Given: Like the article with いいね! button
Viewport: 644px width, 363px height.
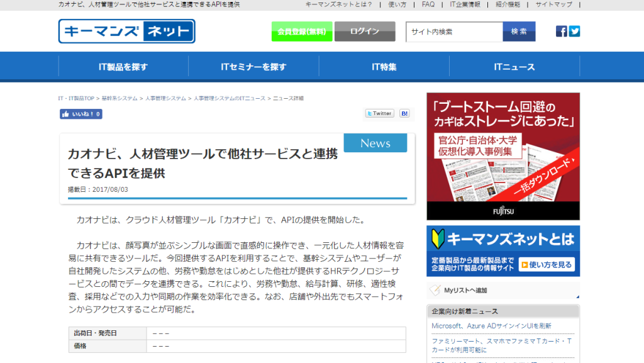Looking at the screenshot, I should coord(81,114).
